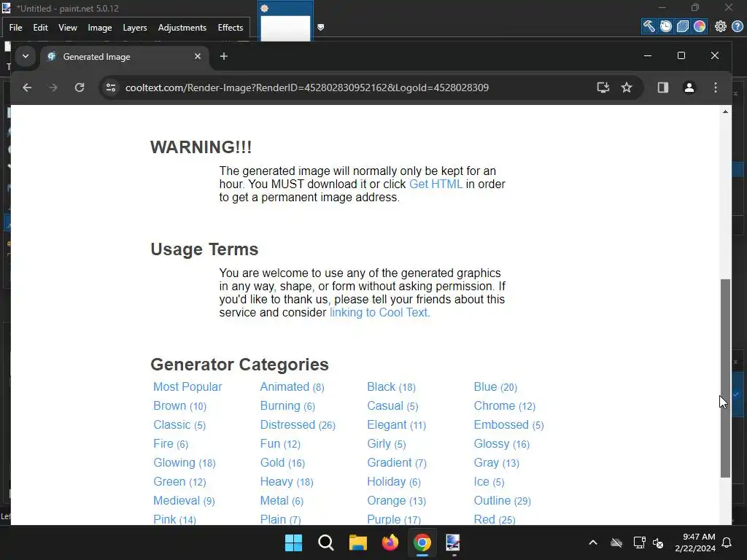Open the Elegant (11) category
747x560 pixels.
396,425
